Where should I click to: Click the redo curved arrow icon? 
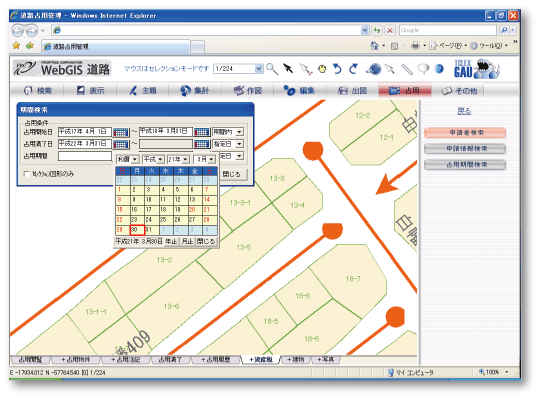coord(353,69)
